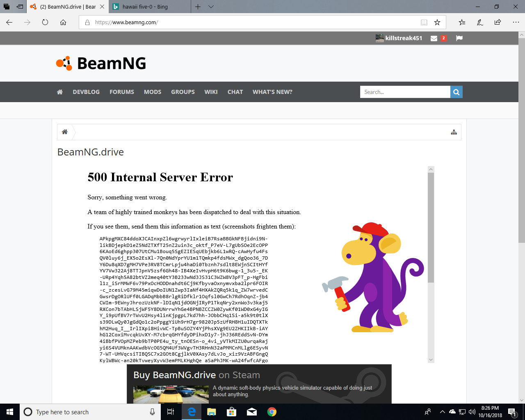Image resolution: width=525 pixels, height=420 pixels.
Task: Click the browser Forward arrow
Action: [27, 22]
